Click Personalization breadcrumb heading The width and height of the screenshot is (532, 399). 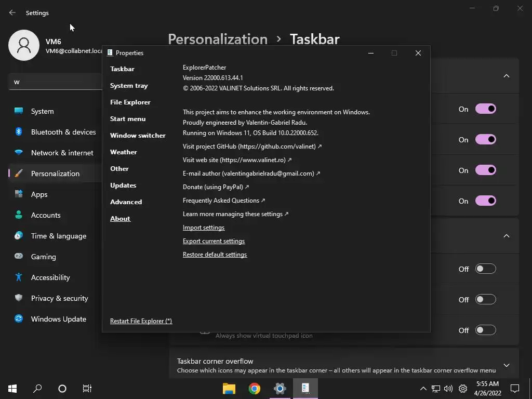pos(218,39)
